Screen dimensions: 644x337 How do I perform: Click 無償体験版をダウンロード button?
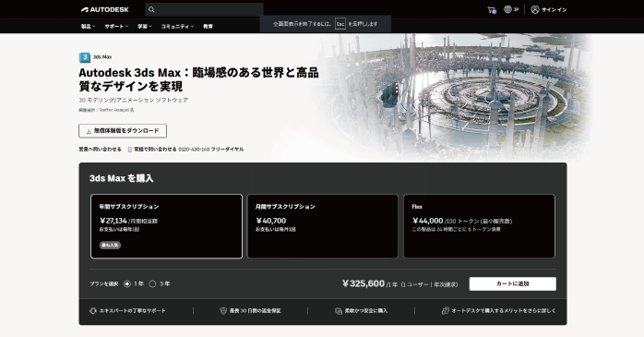click(x=123, y=131)
